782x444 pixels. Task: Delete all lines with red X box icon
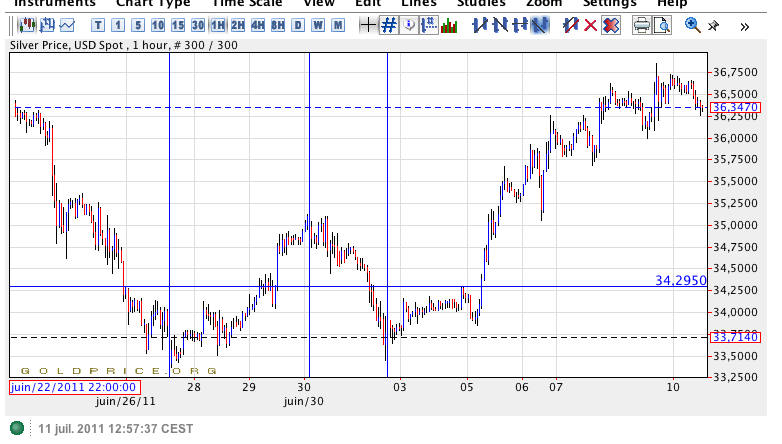click(x=611, y=25)
